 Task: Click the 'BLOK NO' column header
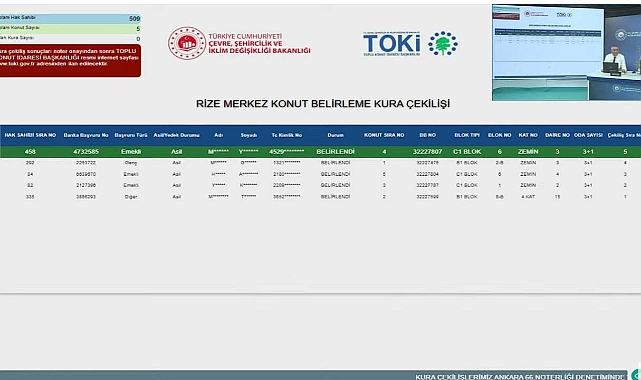499,135
